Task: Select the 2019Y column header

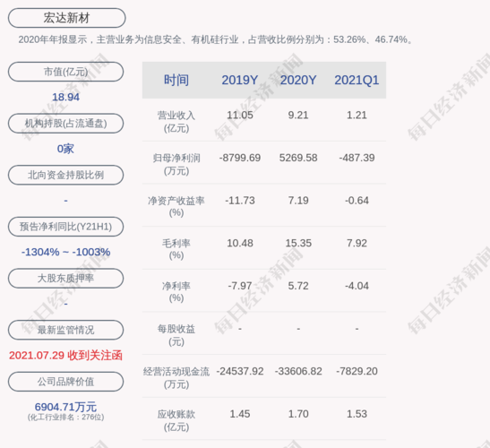Action: (x=240, y=80)
